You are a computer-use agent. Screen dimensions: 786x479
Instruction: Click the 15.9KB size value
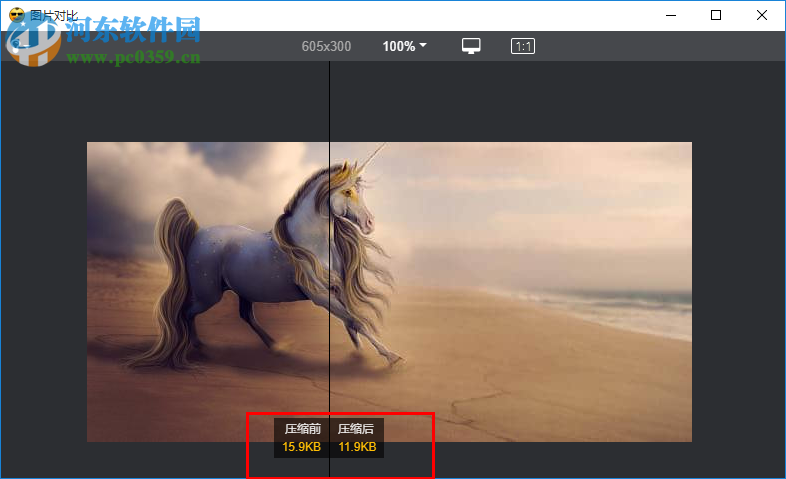(301, 446)
